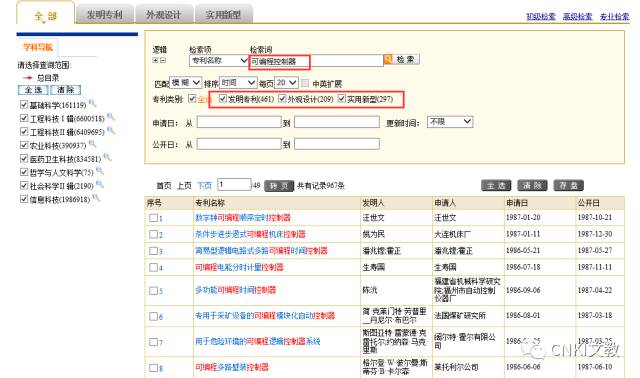Screen dimensions: 640x378
Task: Click the results 清除 button above table
Action: pos(532,185)
